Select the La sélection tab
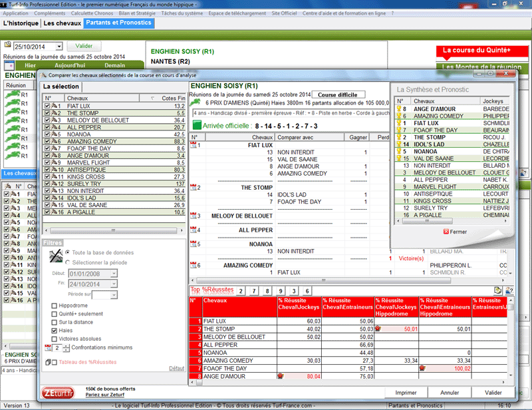This screenshot has height=410, width=532. (61, 87)
